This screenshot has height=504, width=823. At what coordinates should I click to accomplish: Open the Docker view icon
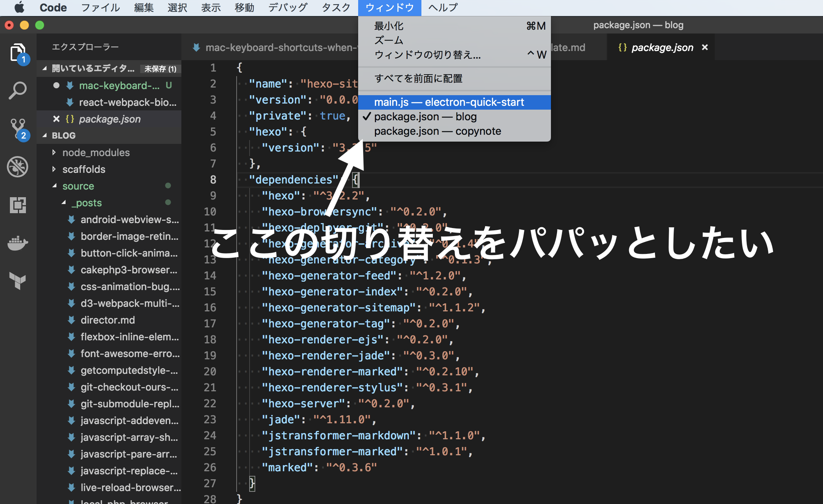(18, 243)
